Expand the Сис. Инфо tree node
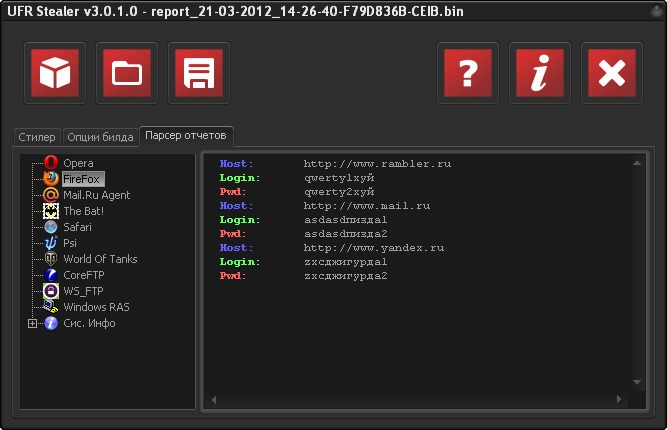The width and height of the screenshot is (667, 430). click(32, 323)
